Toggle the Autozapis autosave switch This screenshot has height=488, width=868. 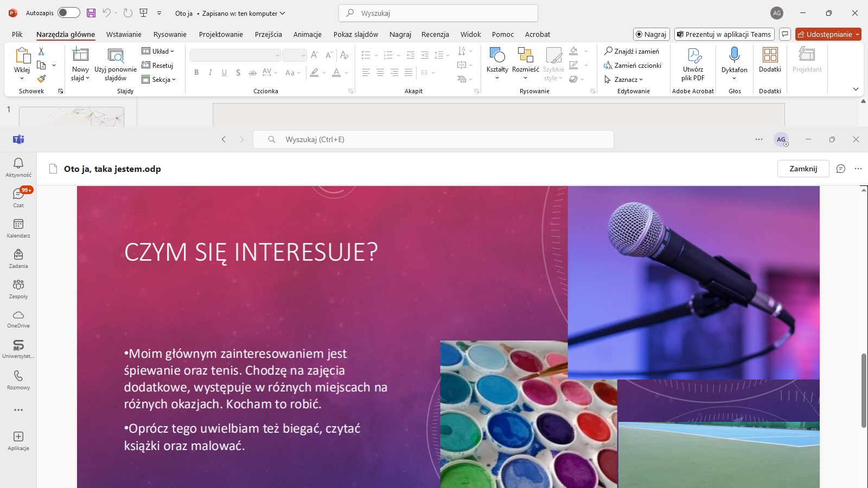point(69,12)
